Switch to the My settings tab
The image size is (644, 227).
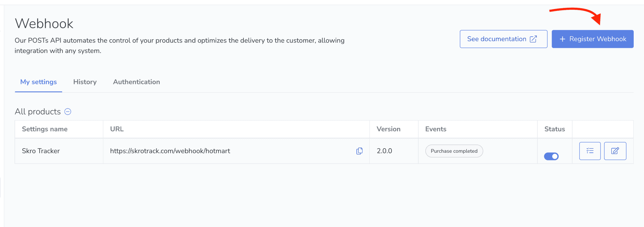(x=38, y=82)
